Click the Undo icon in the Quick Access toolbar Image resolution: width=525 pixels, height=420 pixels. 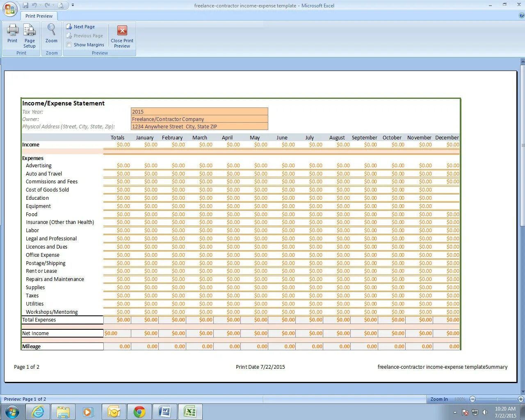point(34,5)
